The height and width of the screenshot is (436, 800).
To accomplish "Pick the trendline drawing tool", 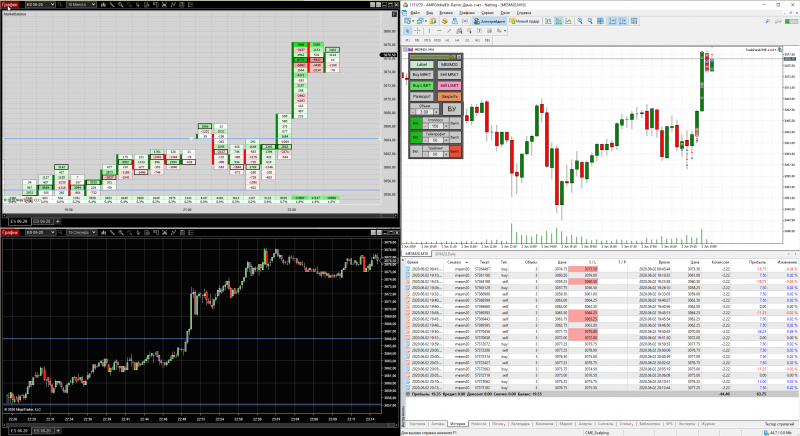I will pyautogui.click(x=449, y=31).
